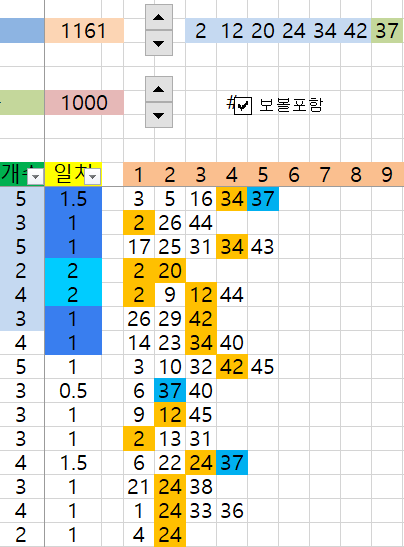Click column header 9 in orange row
Viewport: 404px width, 547px height.
[387, 174]
